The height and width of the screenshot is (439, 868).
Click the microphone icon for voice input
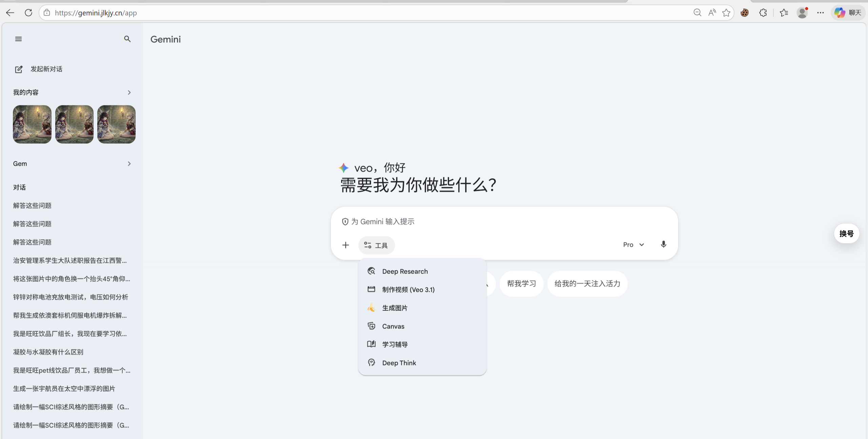(663, 244)
